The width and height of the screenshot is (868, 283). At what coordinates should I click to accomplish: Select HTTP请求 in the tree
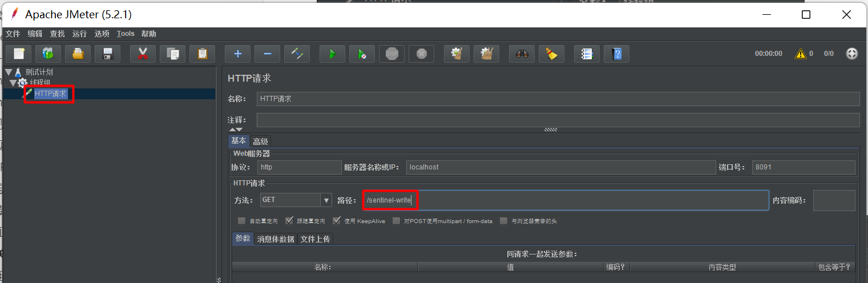point(51,94)
